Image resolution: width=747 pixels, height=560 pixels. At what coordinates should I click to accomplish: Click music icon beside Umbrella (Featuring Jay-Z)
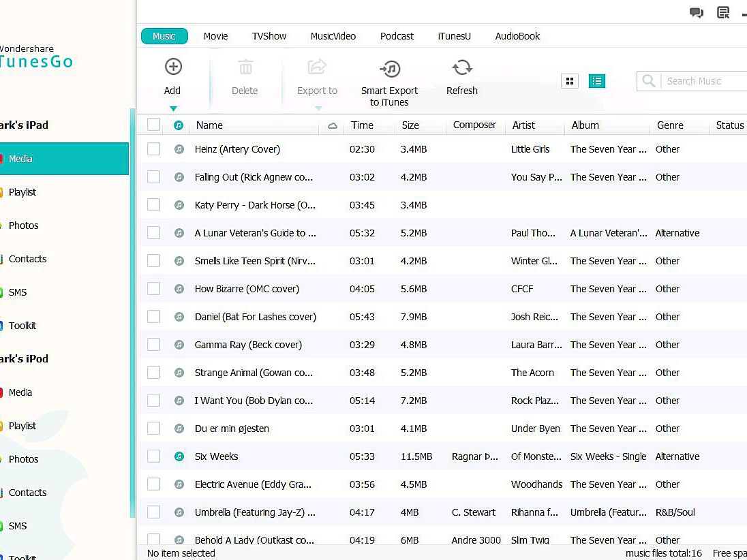pos(179,512)
